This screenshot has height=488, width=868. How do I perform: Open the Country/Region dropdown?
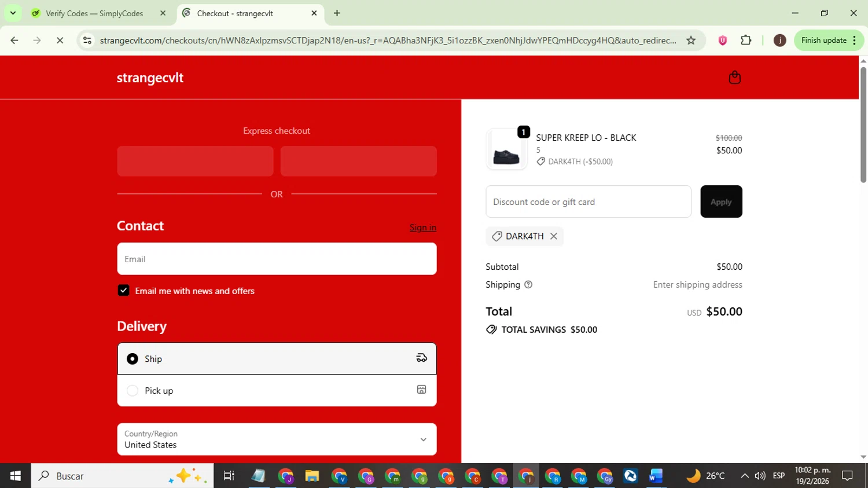click(x=277, y=439)
